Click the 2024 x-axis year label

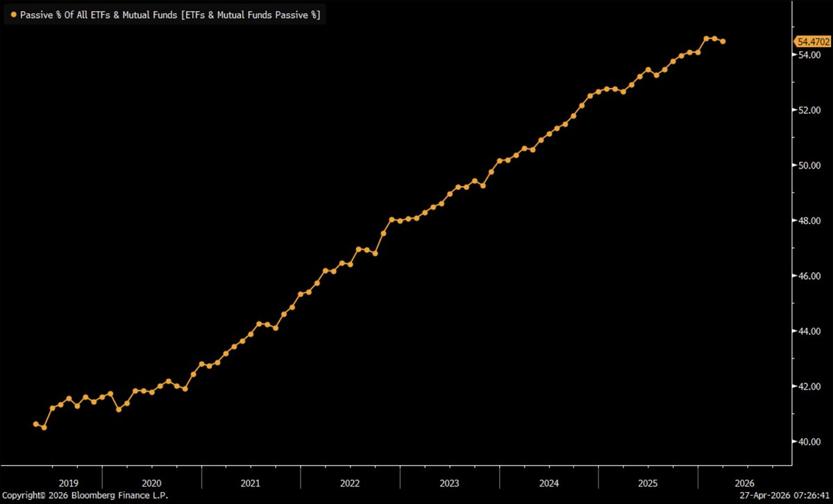pos(549,482)
